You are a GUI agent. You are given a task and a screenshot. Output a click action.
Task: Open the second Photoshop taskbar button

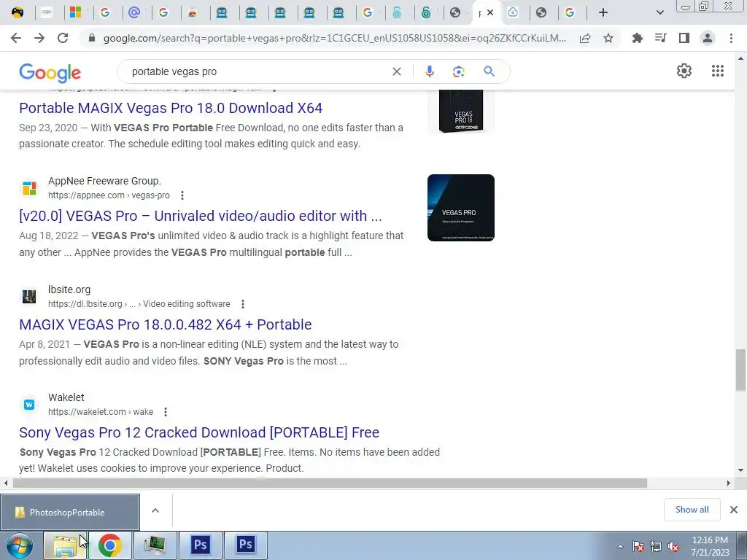point(245,545)
